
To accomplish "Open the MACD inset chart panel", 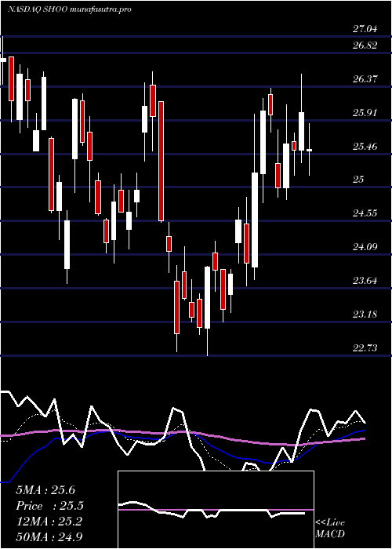I will tap(216, 510).
